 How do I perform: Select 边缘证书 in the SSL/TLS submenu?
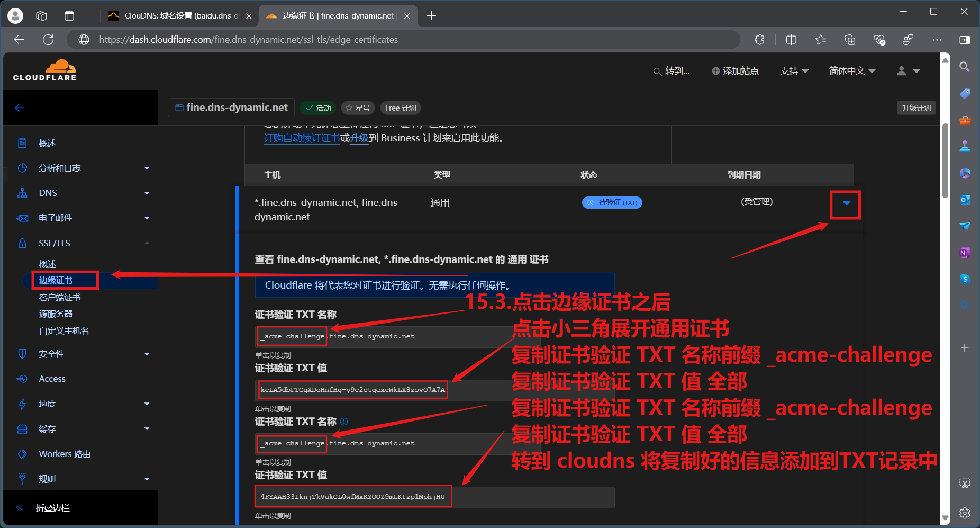click(56, 280)
